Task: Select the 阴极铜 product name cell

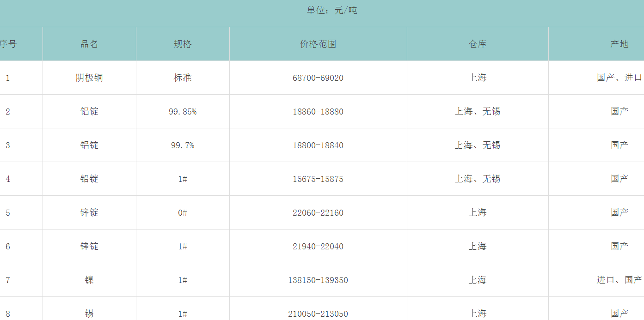Action: [x=89, y=78]
